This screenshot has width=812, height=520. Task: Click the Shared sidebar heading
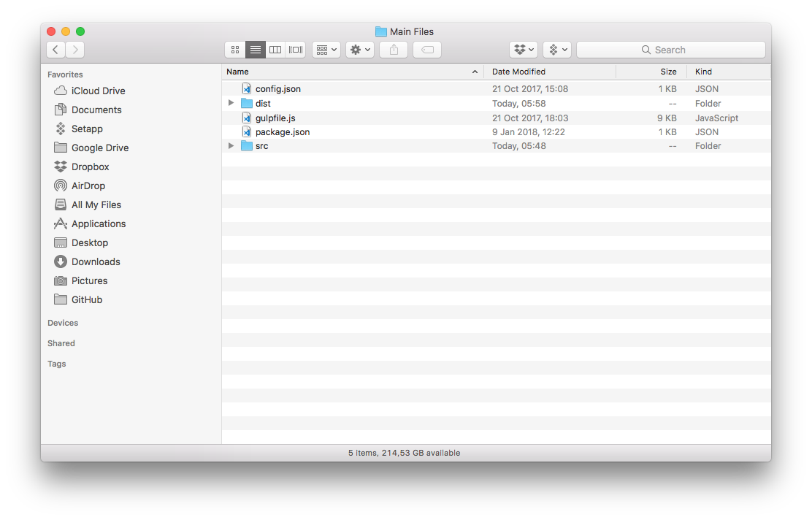61,343
